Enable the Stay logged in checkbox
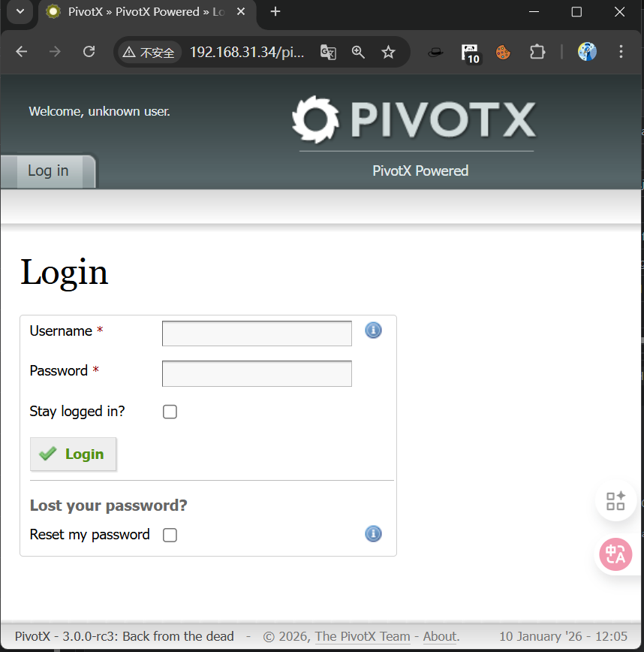Image resolution: width=644 pixels, height=652 pixels. (x=170, y=412)
